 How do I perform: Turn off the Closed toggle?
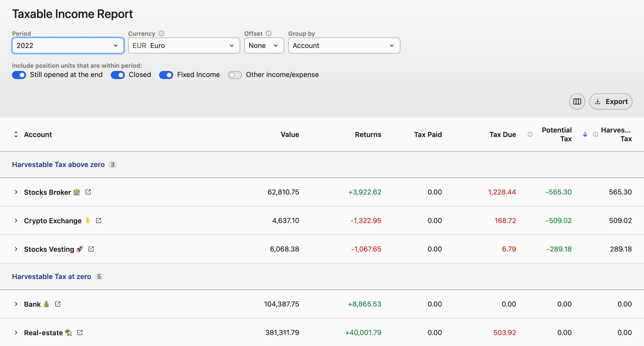pos(118,75)
